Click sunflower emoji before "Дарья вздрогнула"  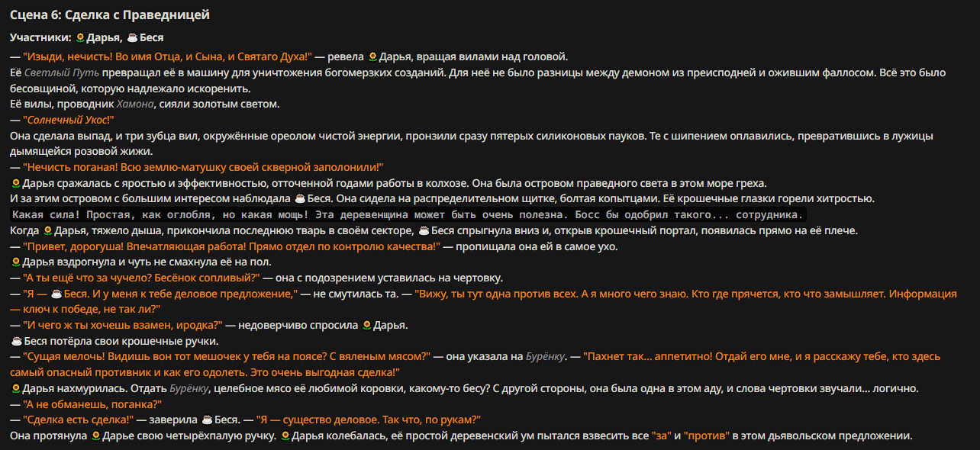pos(15,262)
